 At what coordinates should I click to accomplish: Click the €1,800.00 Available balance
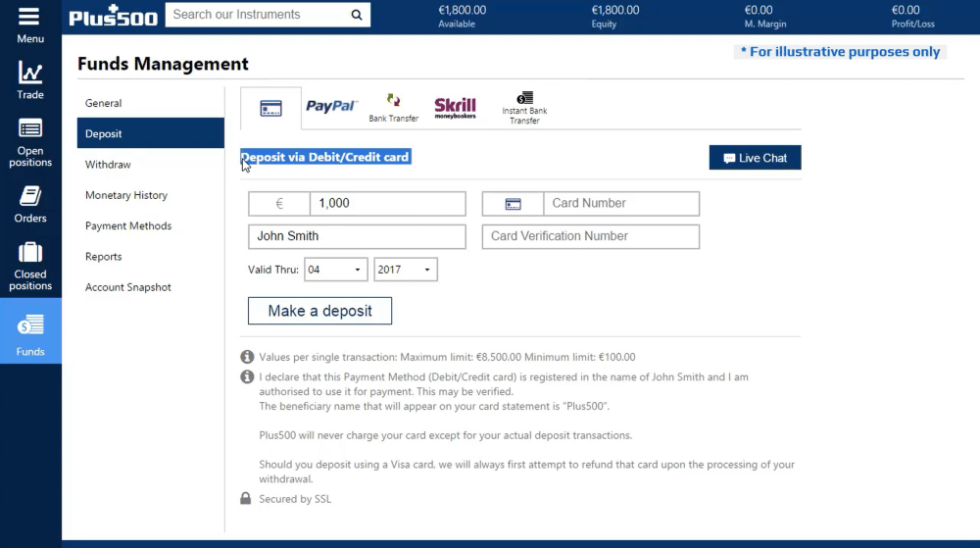coord(462,10)
